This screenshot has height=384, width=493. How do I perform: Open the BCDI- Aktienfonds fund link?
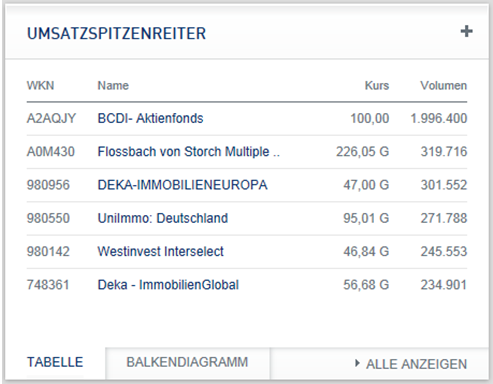(x=150, y=118)
